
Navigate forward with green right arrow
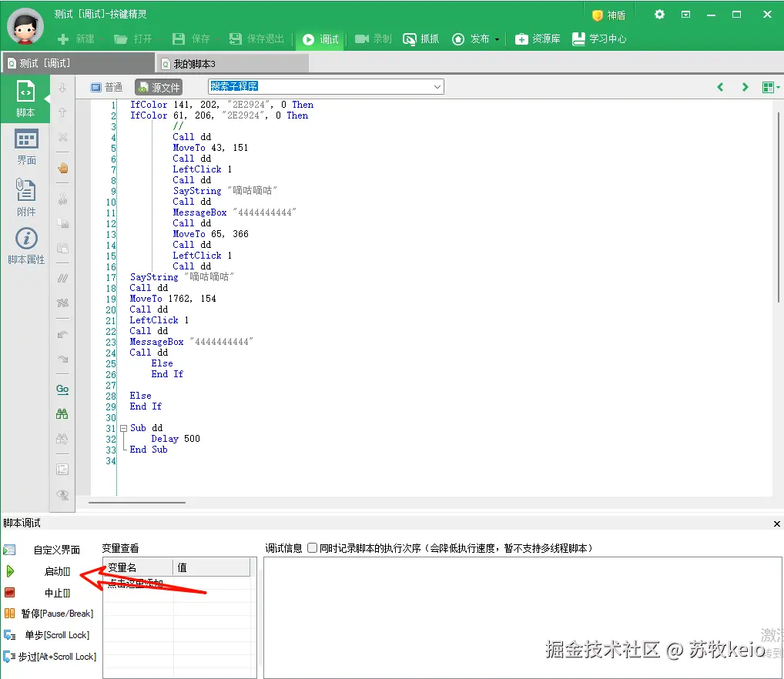pyautogui.click(x=745, y=87)
